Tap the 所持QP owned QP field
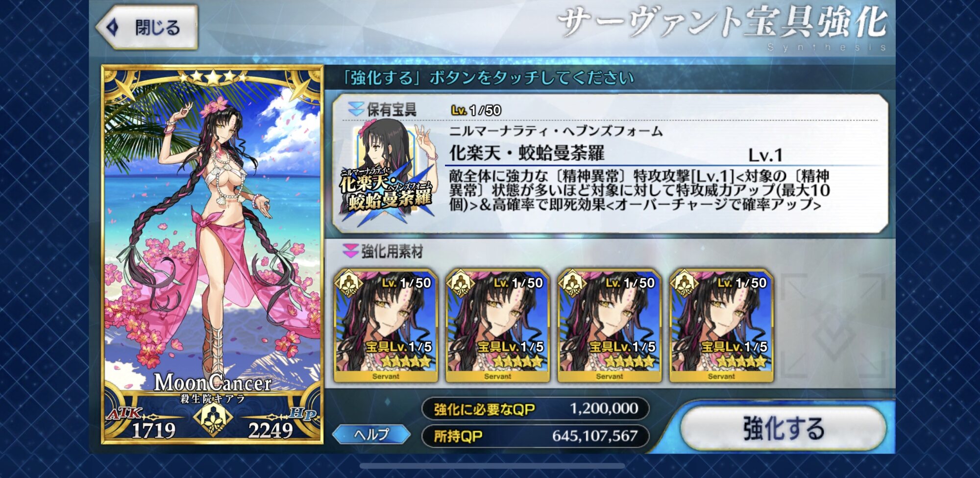980x478 pixels. coord(535,435)
